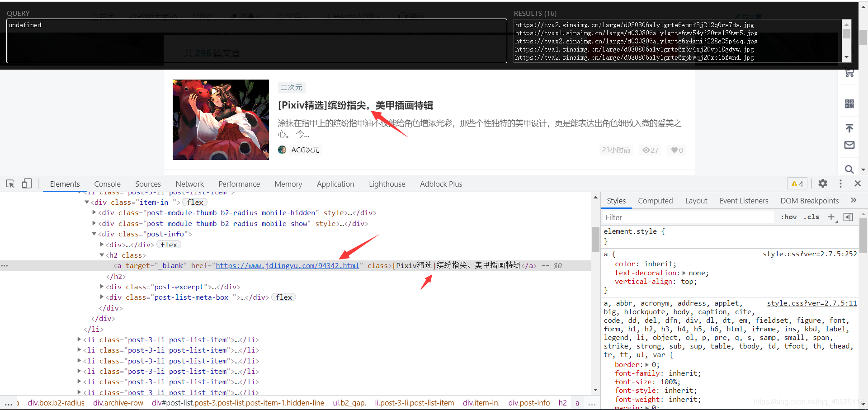Toggle device toolbar icon in DevTools

27,184
